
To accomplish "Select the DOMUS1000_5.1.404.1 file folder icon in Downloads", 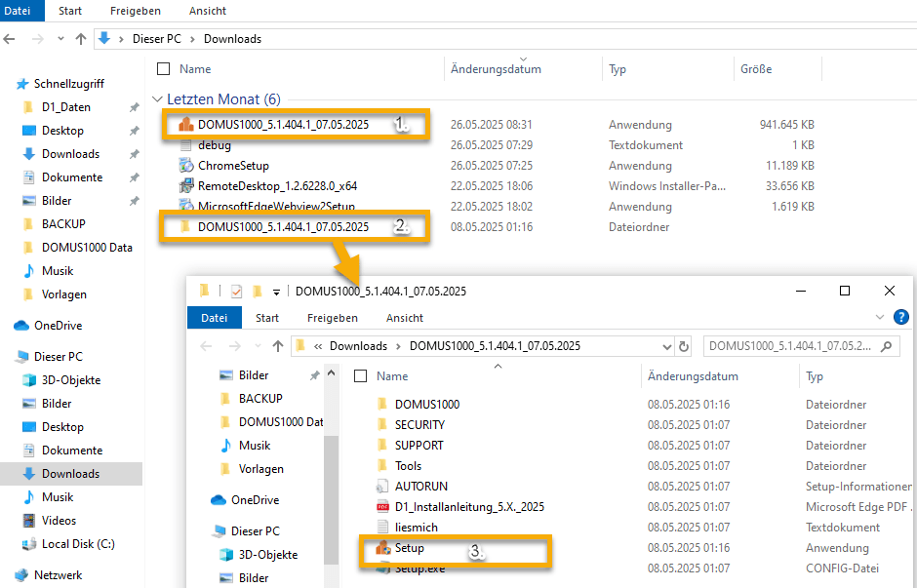I will coord(185,227).
